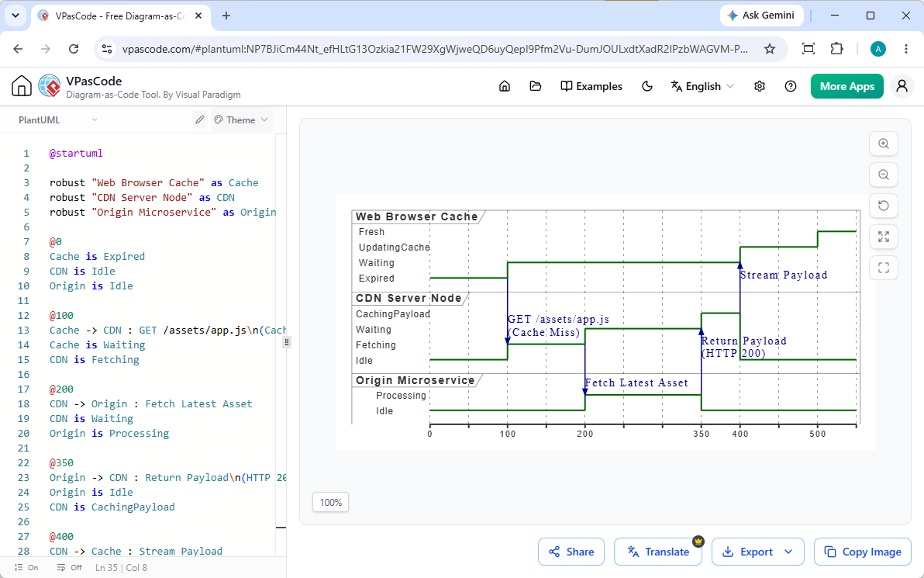Click the pencil edit icon beside Theme

click(x=200, y=119)
